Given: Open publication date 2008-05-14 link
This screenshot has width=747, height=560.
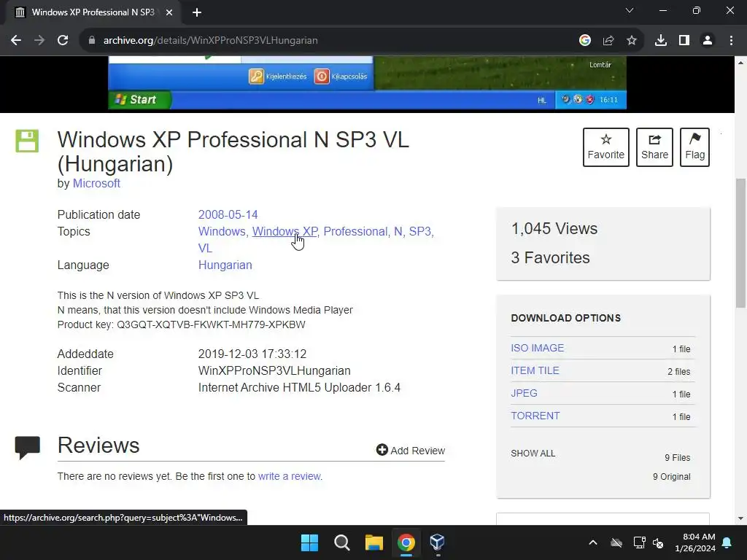Looking at the screenshot, I should [228, 215].
